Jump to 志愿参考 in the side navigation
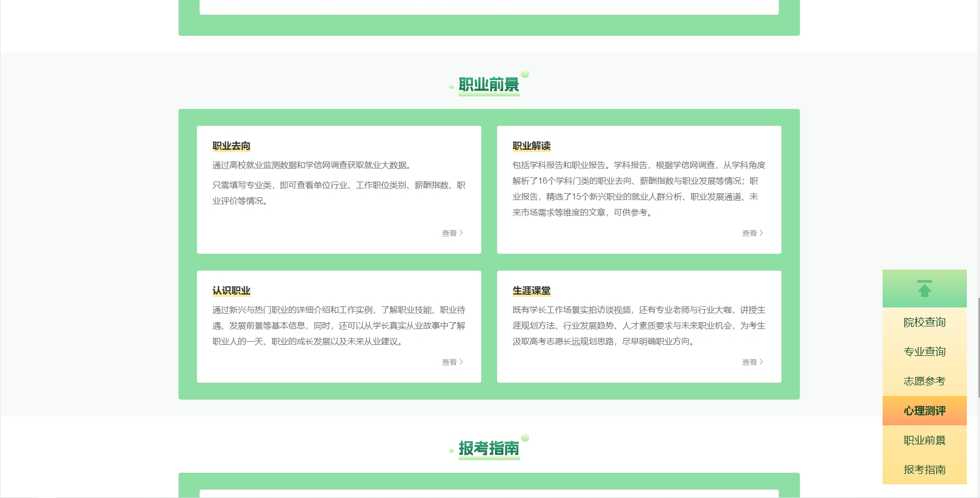Viewport: 980px width, 498px height. [924, 381]
